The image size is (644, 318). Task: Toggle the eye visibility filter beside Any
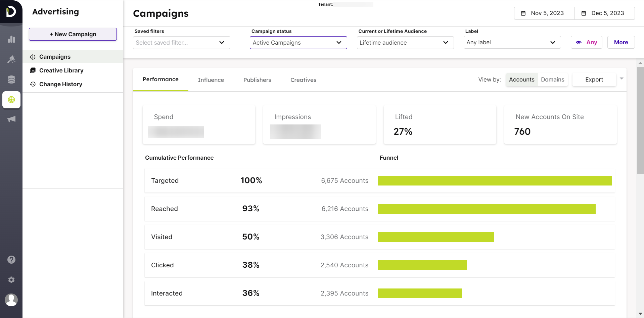coord(579,42)
